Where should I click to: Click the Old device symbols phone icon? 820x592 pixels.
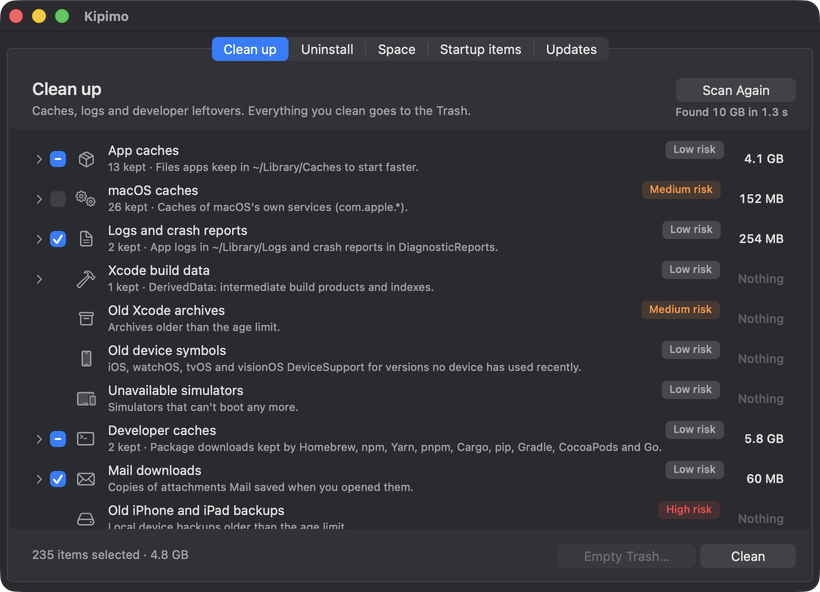pyautogui.click(x=86, y=359)
